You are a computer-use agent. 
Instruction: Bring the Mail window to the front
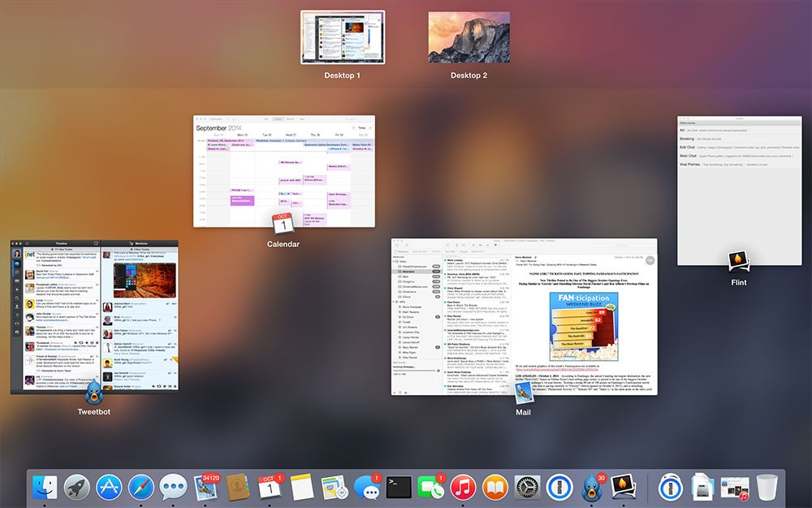click(524, 317)
